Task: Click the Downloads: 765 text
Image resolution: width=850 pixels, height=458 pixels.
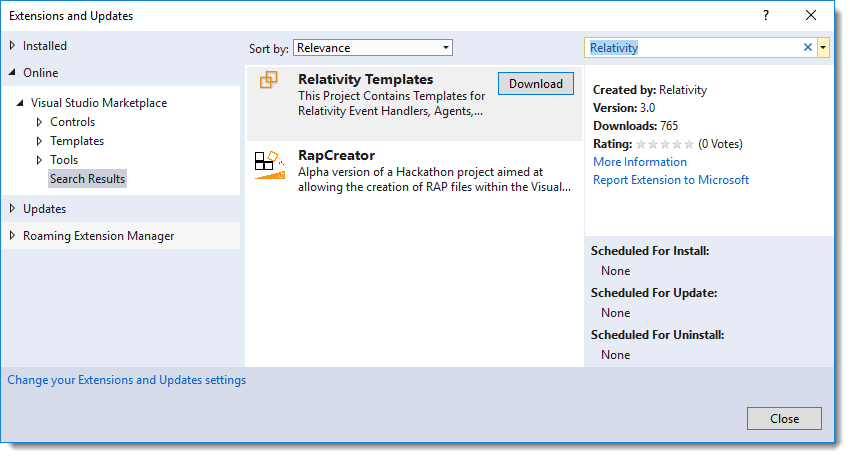Action: point(635,126)
